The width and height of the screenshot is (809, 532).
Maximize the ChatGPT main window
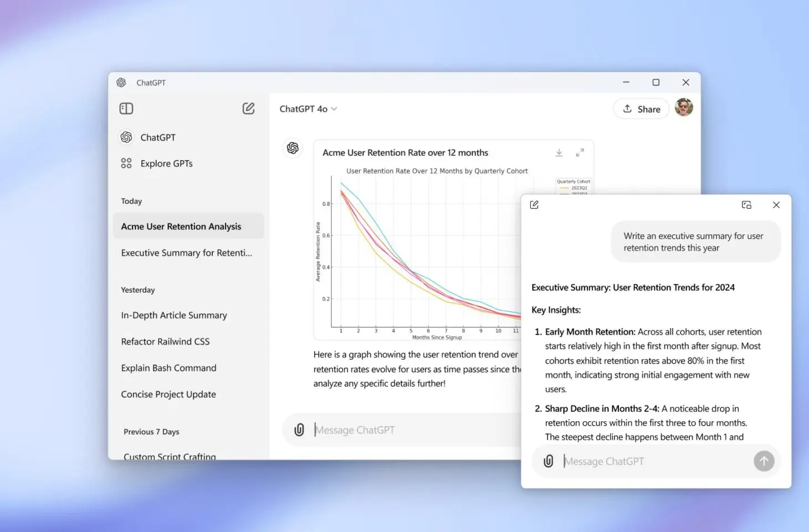coord(656,82)
